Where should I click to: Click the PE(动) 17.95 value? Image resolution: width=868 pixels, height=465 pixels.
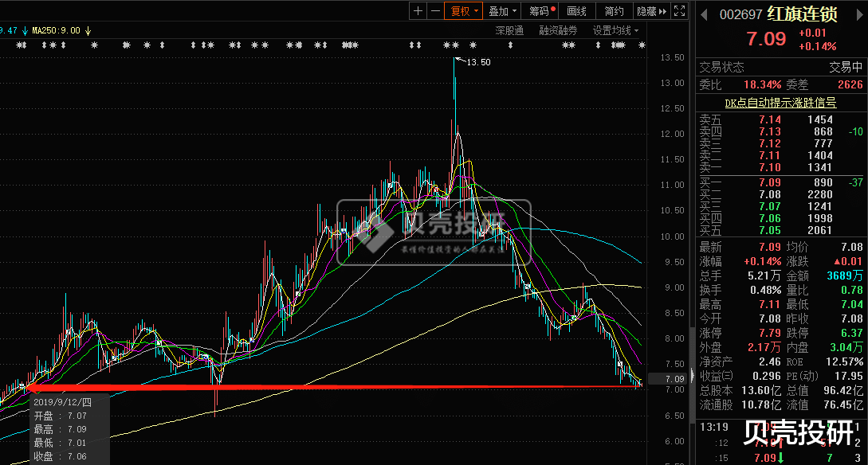point(849,377)
